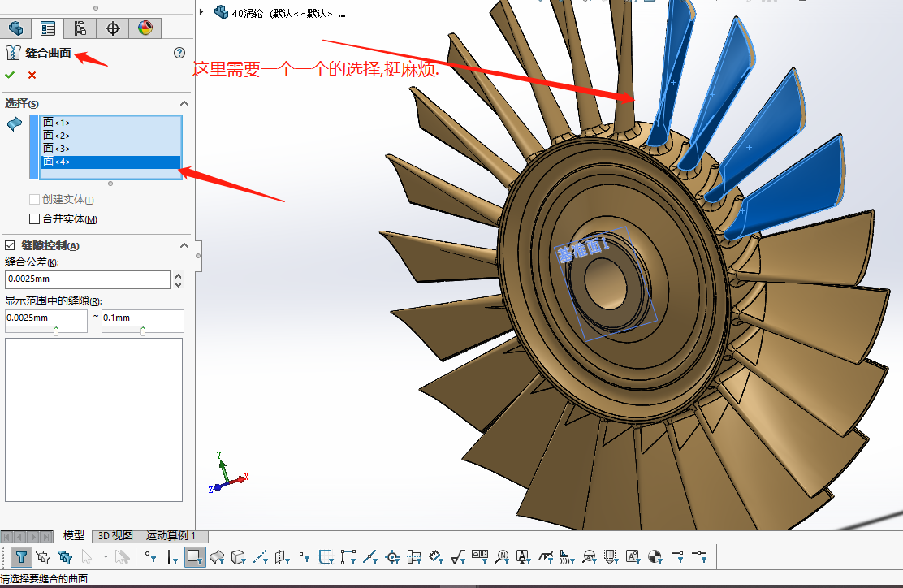Confirm knit surface with green checkmark

10,74
